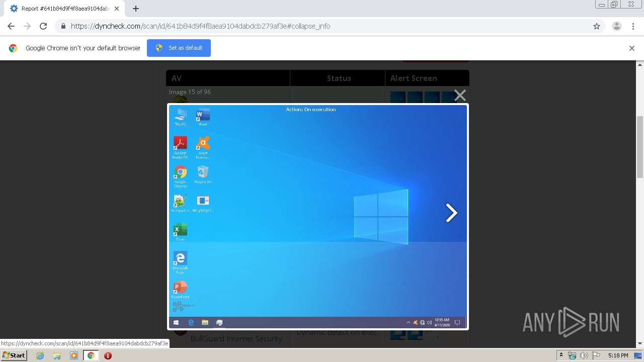Open Windows Media Player taskbar icon
644x362 pixels.
[x=74, y=355]
